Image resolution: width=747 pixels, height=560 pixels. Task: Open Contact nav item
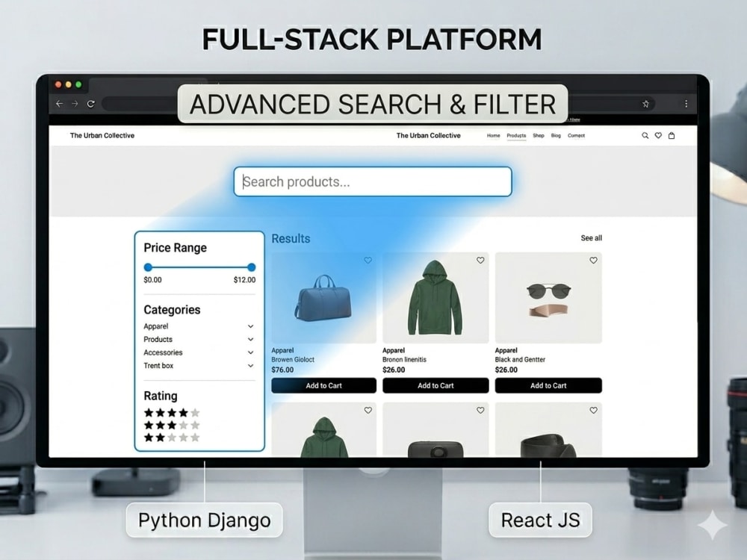point(576,136)
